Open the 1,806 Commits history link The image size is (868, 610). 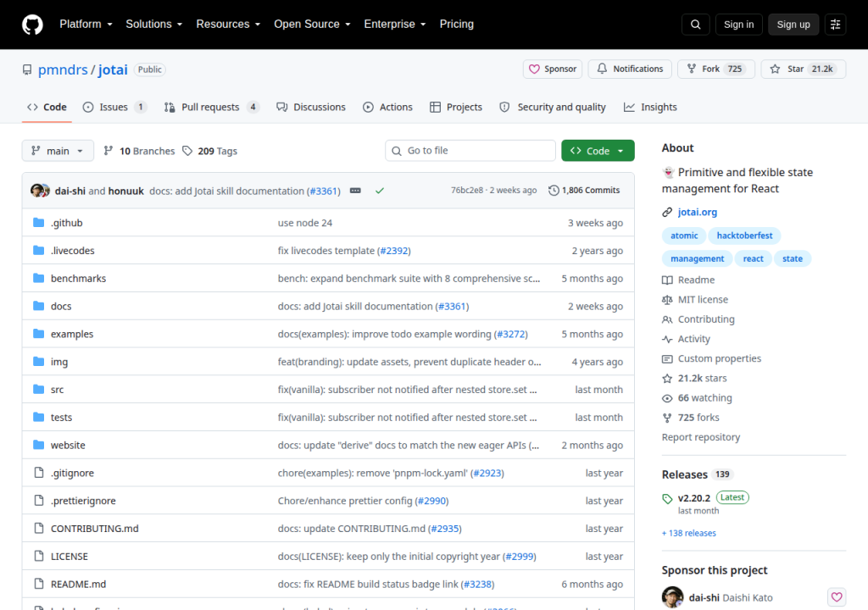click(584, 191)
